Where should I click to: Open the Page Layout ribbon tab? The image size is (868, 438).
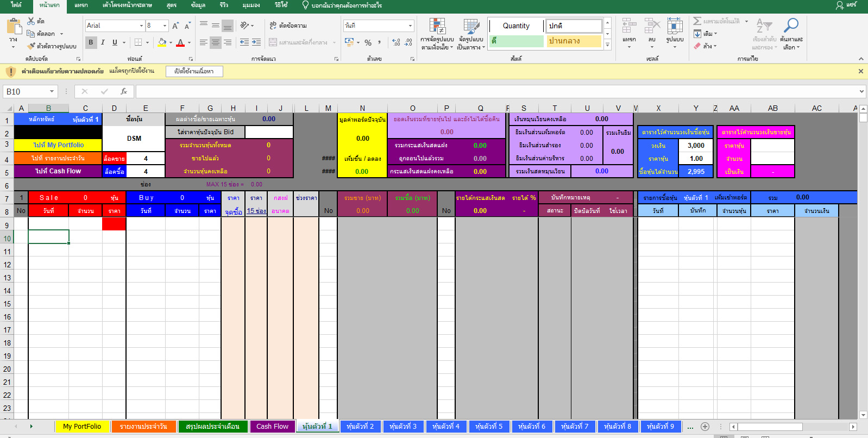pos(127,5)
